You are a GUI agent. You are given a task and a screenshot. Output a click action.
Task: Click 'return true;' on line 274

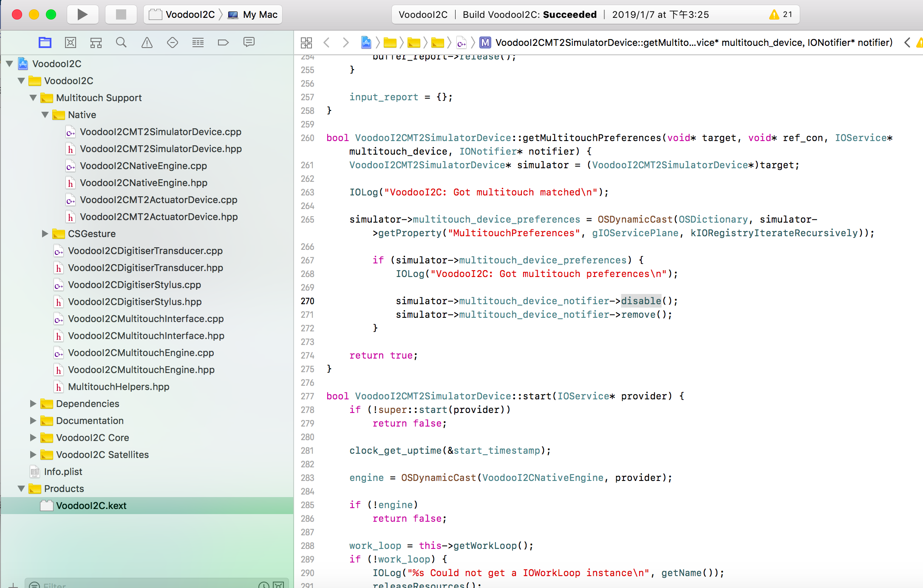click(384, 355)
